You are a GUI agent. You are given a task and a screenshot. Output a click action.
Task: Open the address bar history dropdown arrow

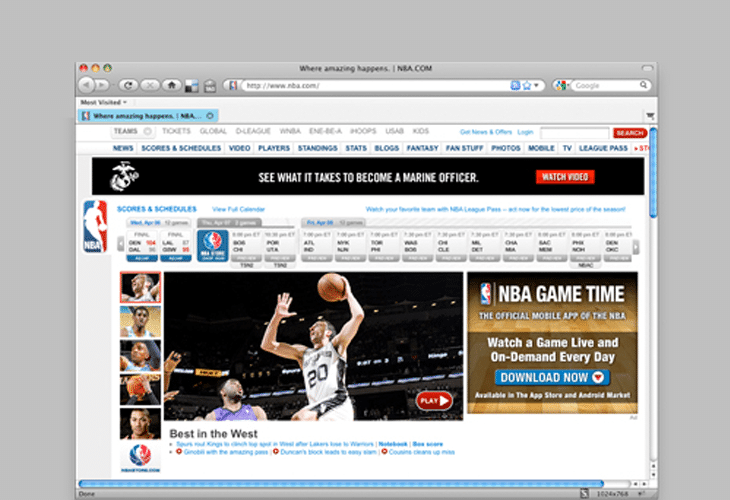pos(536,86)
